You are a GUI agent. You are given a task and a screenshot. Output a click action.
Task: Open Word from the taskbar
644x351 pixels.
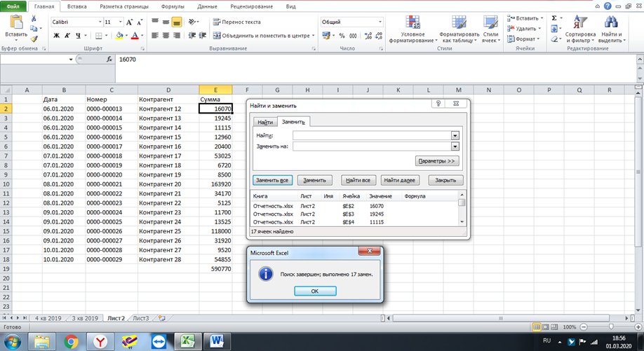(217, 341)
